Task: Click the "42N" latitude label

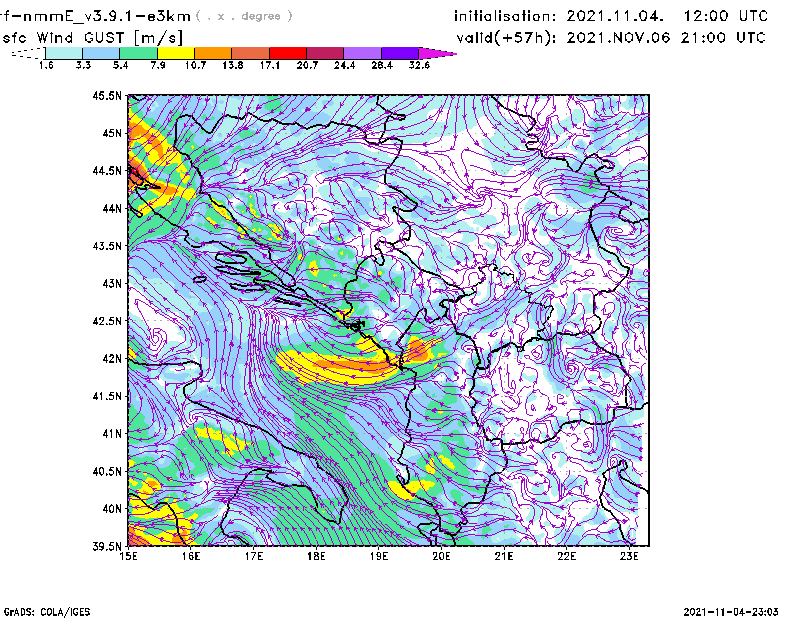Action: click(x=112, y=358)
